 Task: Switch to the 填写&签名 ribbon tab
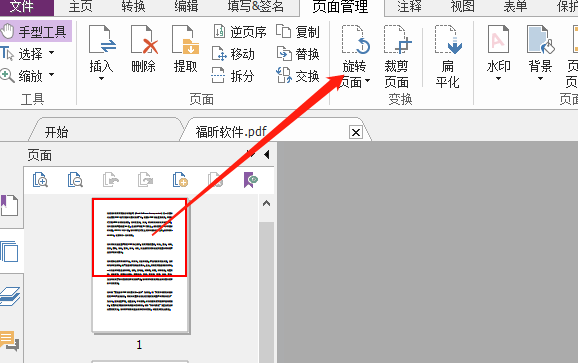point(255,7)
